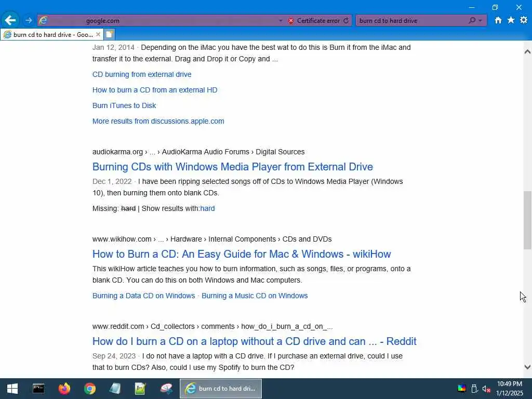Open the Tools gear icon

(x=524, y=20)
